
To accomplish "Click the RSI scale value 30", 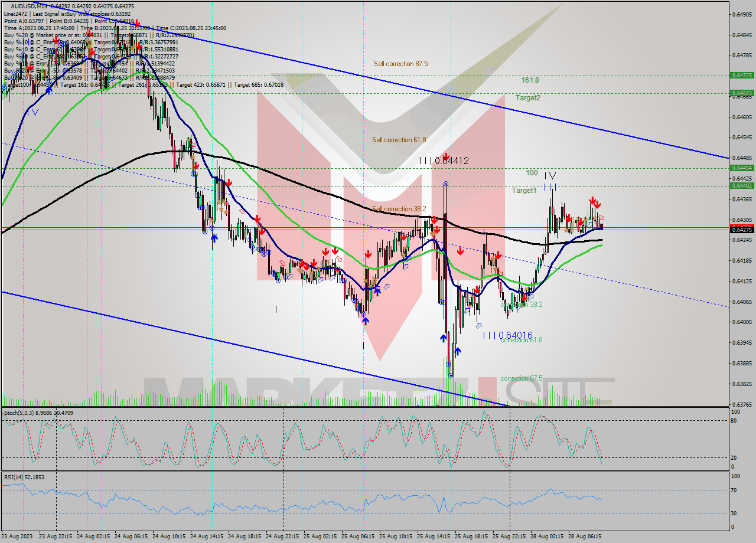I will point(734,512).
